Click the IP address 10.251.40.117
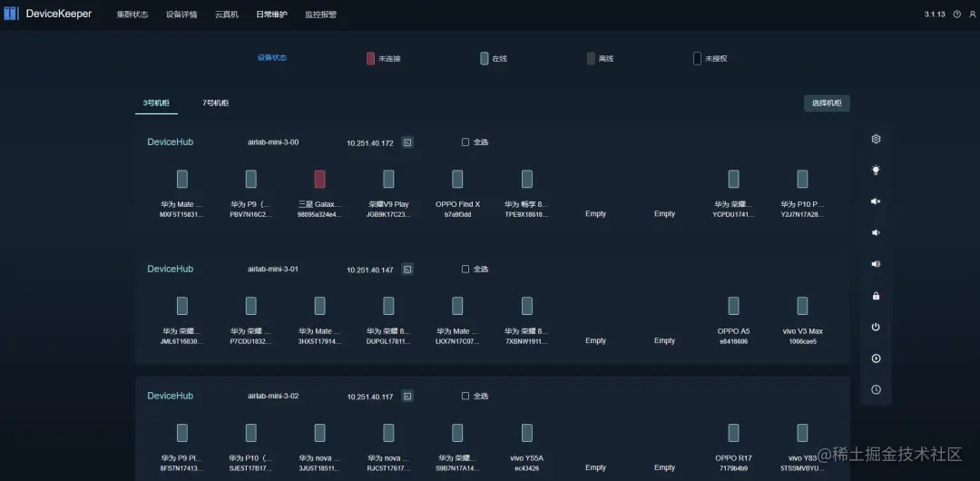This screenshot has height=481, width=980. point(370,398)
